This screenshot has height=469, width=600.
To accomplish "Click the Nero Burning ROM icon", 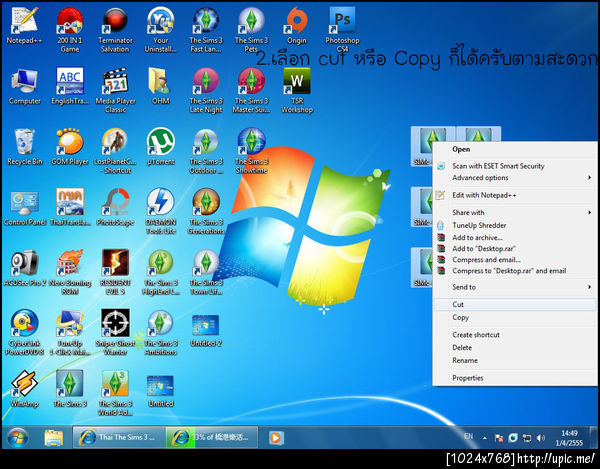I will click(x=70, y=272).
